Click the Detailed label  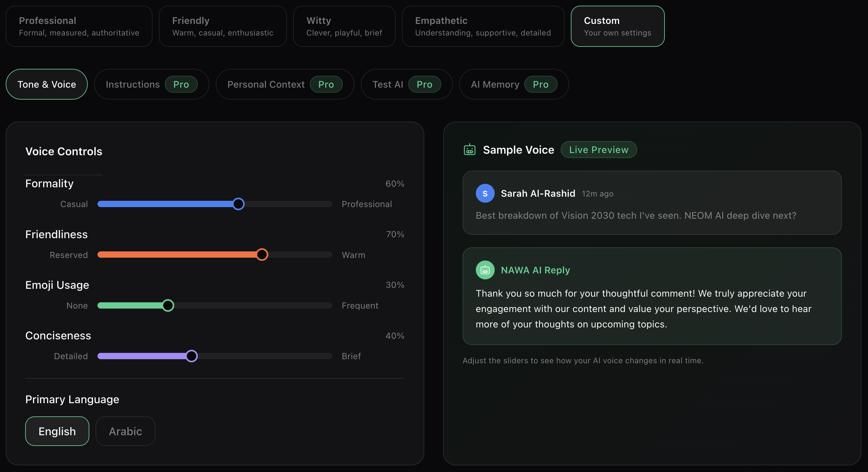coord(71,356)
